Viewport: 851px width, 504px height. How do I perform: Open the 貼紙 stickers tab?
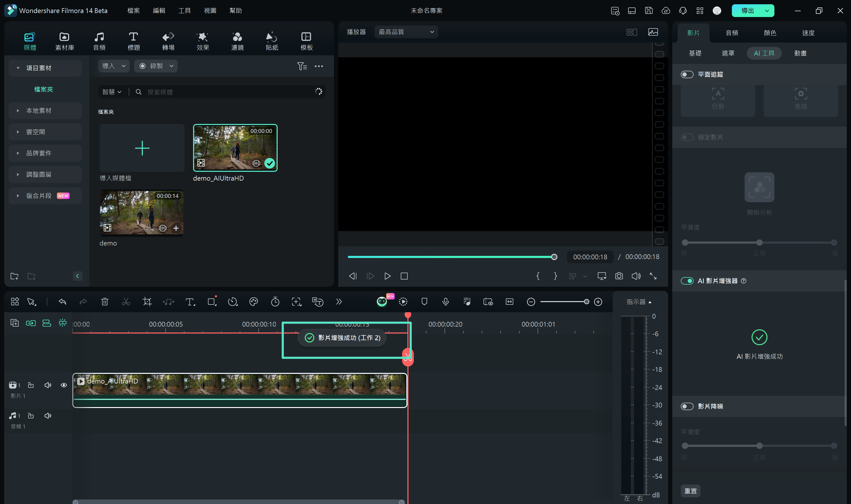(272, 41)
